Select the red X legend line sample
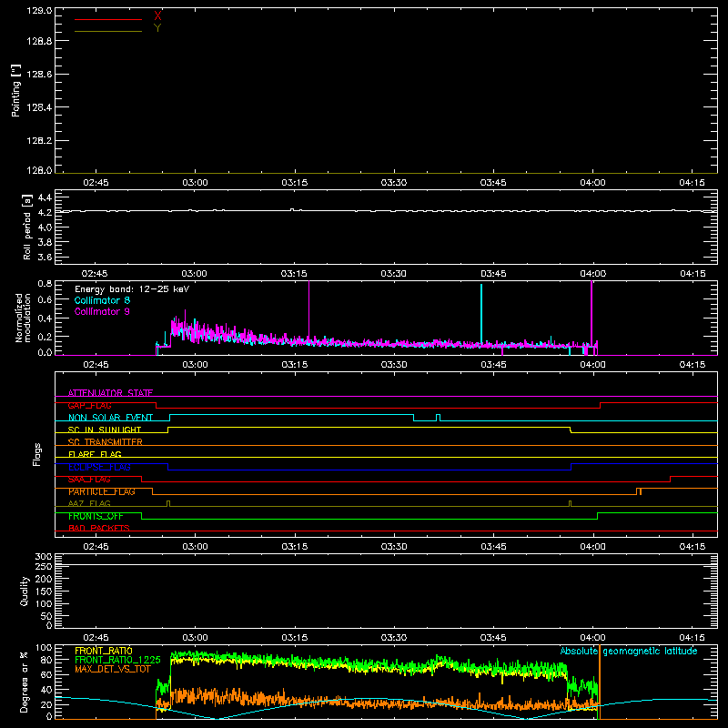 [x=108, y=19]
